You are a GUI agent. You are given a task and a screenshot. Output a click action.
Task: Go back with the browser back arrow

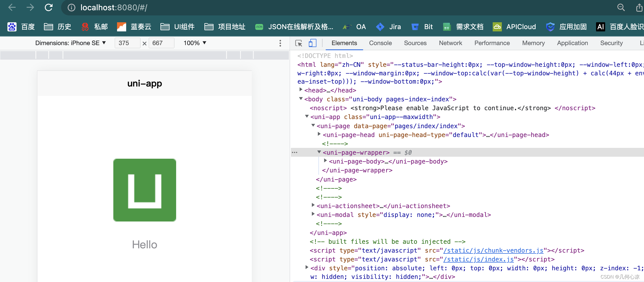tap(12, 7)
